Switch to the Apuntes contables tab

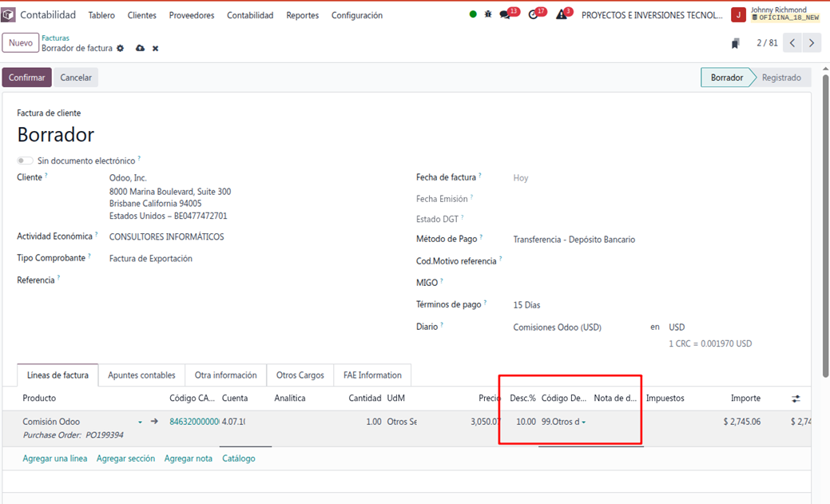[x=141, y=375]
